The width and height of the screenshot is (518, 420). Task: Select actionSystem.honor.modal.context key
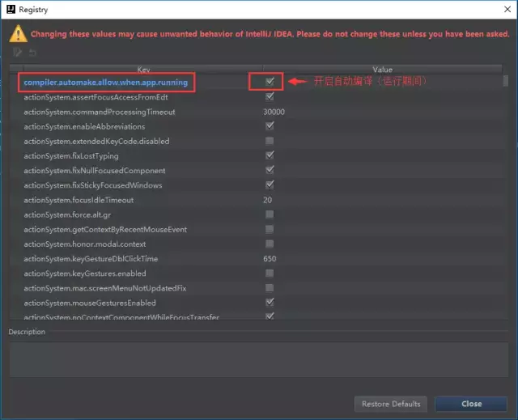84,244
